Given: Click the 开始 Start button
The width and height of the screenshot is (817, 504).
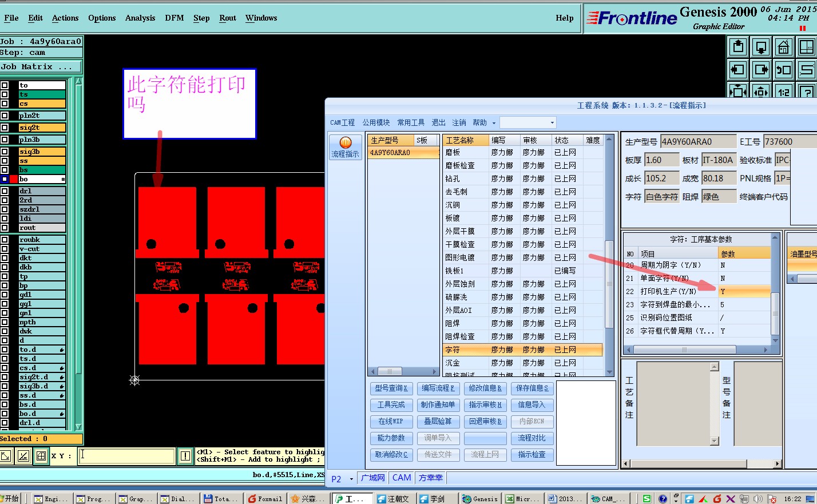Looking at the screenshot, I should coord(10,499).
